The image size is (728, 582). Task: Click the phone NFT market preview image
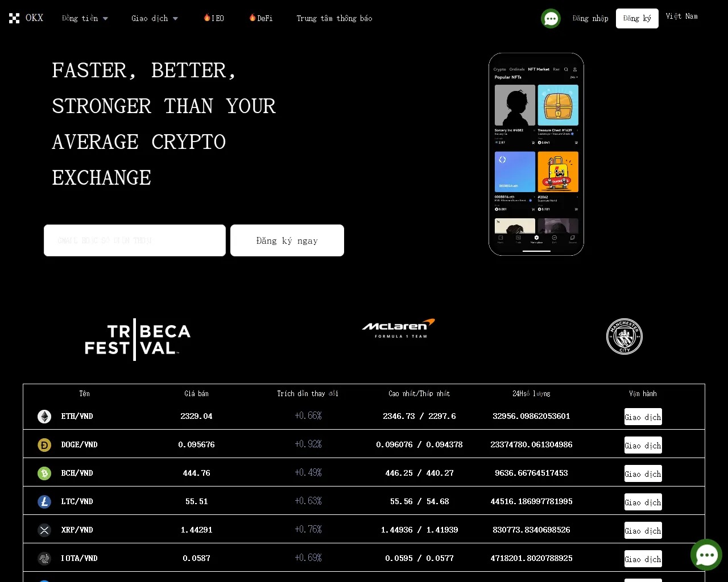(536, 154)
